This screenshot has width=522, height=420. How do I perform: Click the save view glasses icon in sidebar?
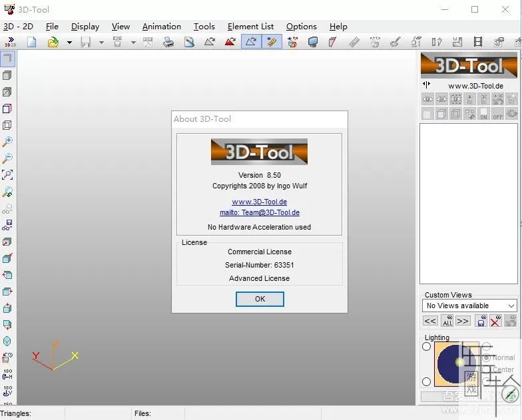7,225
